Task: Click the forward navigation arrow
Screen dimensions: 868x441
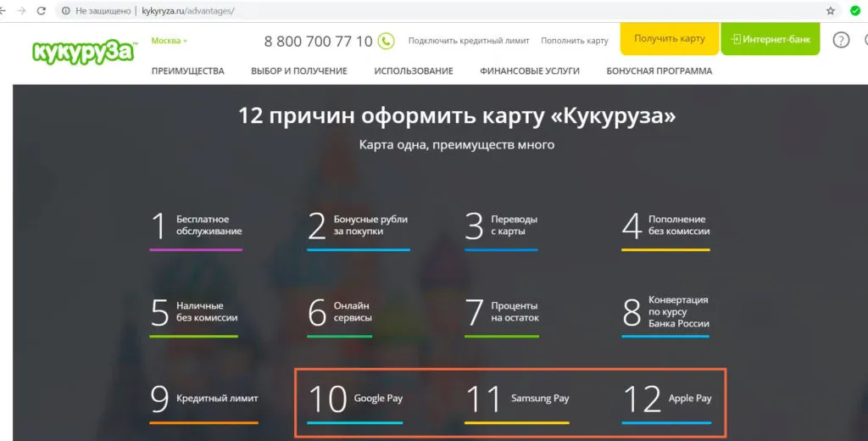Action: pyautogui.click(x=21, y=10)
